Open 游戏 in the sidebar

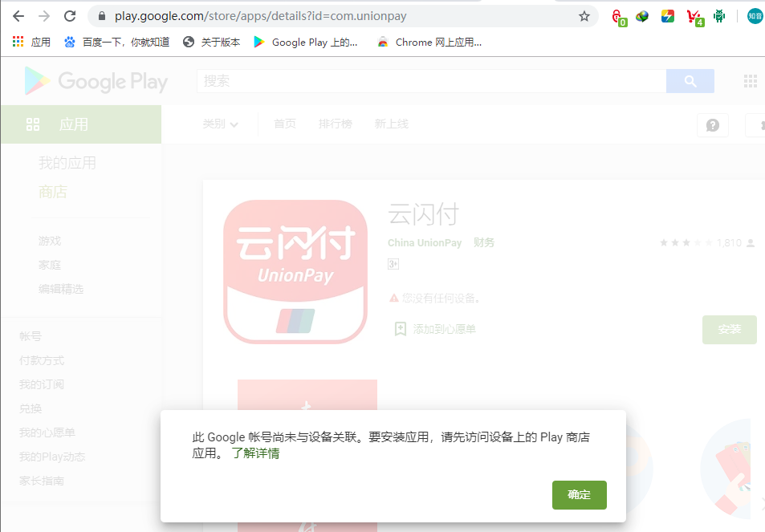[x=50, y=241]
